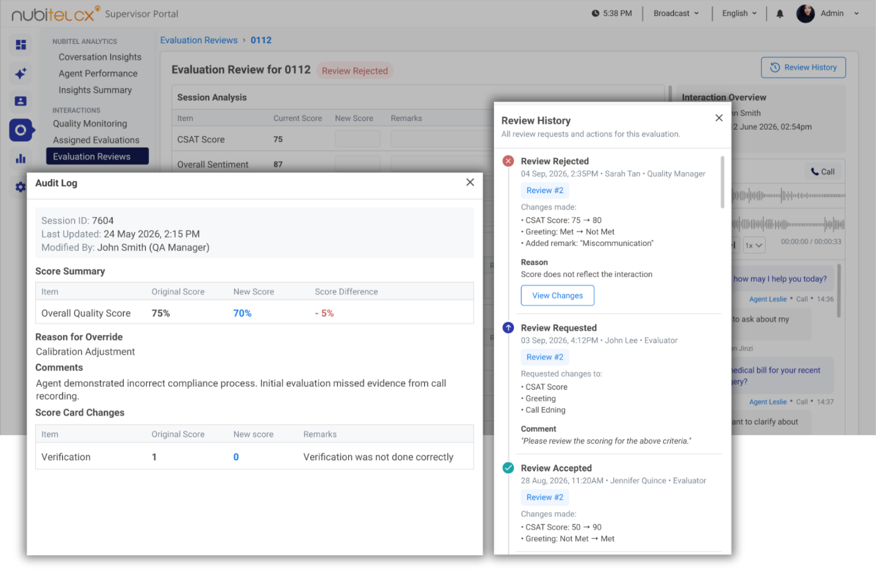Click the CSAT Score New Score field
This screenshot has height=588, width=876.
[357, 139]
